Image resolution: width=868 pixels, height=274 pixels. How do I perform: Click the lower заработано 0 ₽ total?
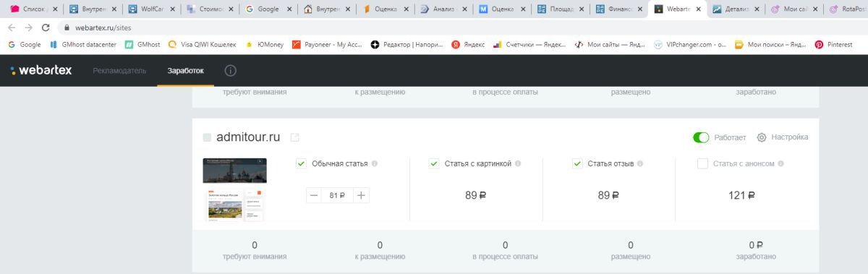click(x=756, y=250)
